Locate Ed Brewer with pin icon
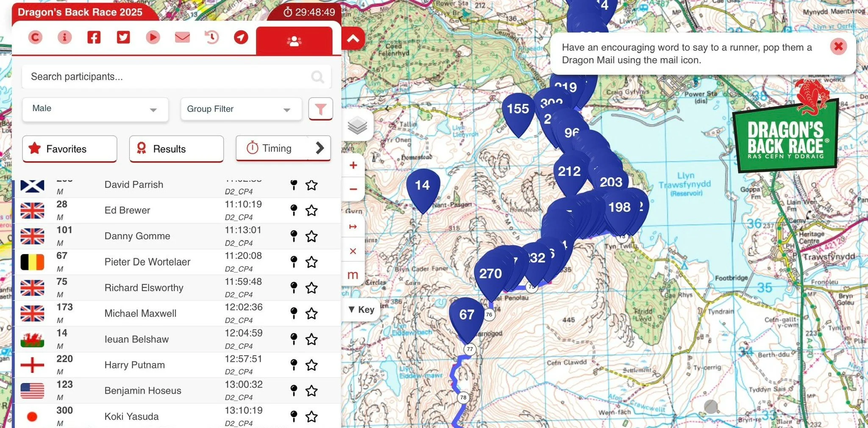 (294, 210)
